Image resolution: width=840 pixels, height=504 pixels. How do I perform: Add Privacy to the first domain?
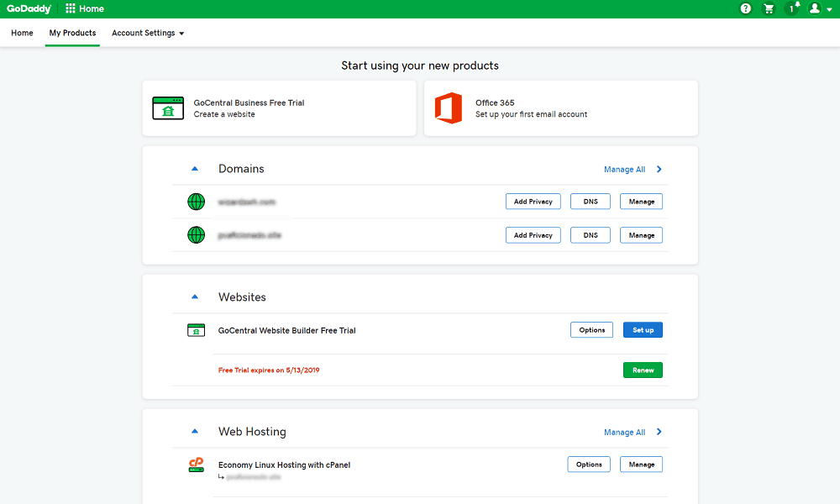click(533, 202)
